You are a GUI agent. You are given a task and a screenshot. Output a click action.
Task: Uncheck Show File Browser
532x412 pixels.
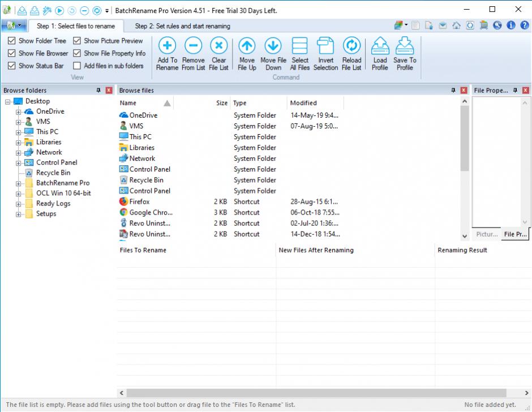point(11,53)
